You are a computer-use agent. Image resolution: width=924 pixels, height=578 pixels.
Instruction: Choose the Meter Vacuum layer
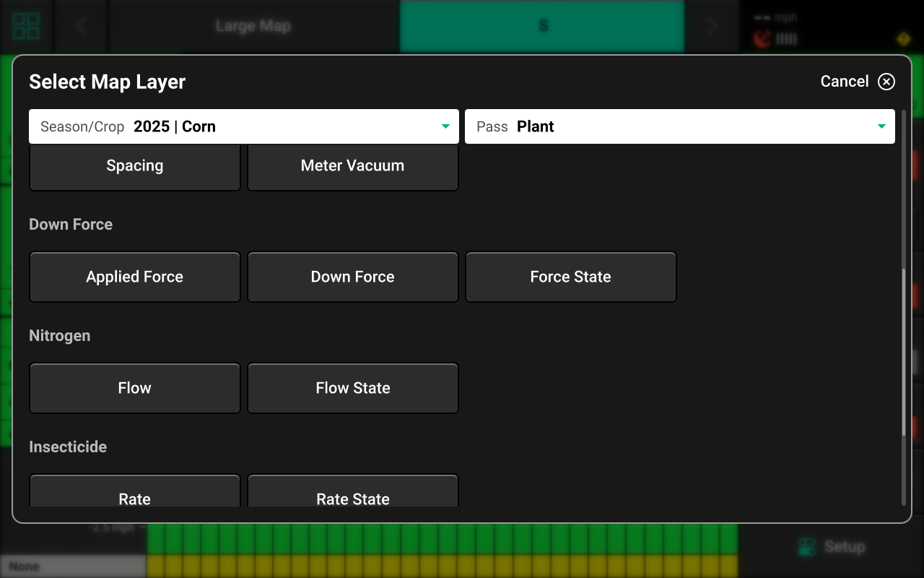coord(353,166)
